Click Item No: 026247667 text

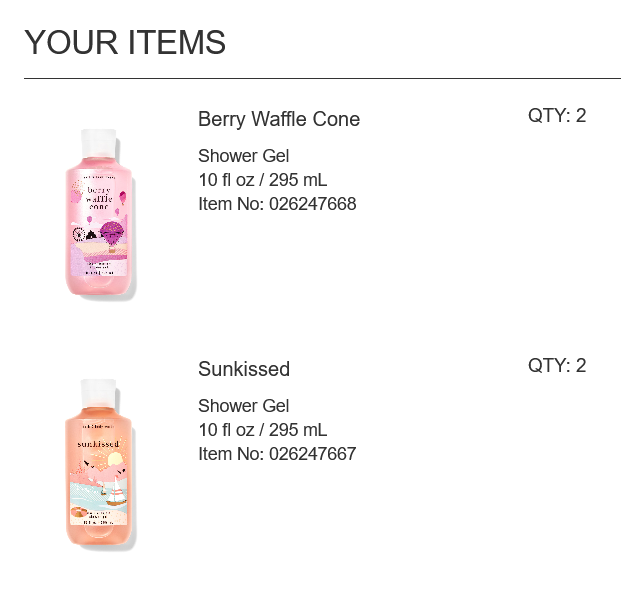[x=276, y=454]
